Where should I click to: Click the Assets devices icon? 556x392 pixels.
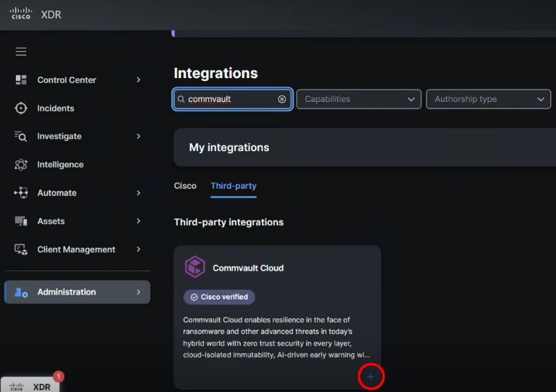pos(21,221)
